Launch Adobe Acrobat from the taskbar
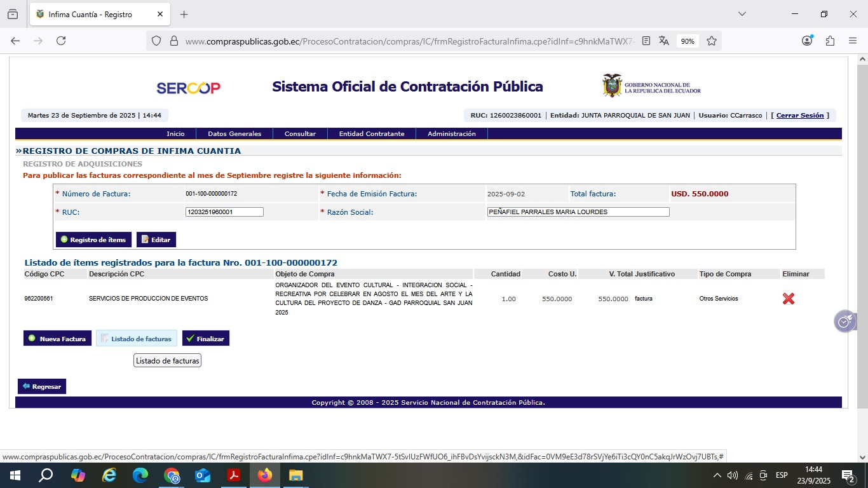 tap(234, 475)
